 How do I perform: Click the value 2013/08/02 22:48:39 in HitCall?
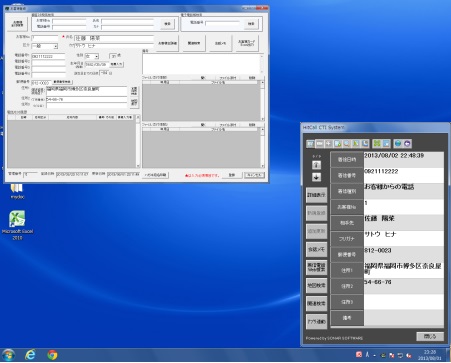pyautogui.click(x=394, y=156)
